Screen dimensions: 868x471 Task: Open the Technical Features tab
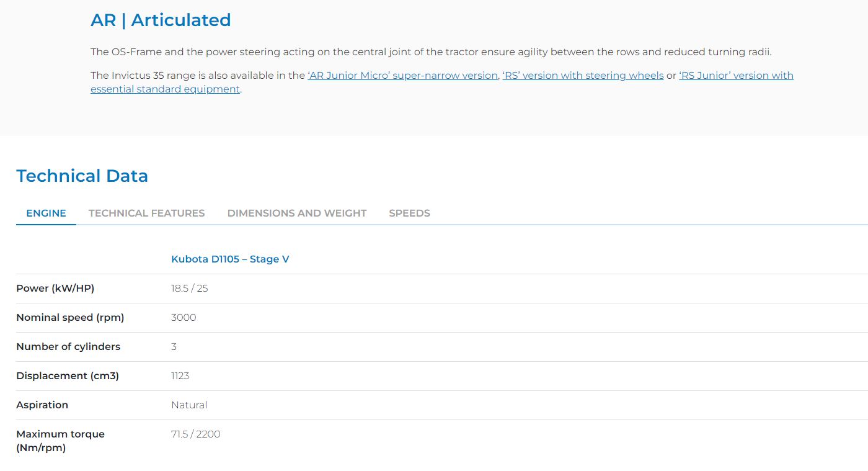(146, 213)
